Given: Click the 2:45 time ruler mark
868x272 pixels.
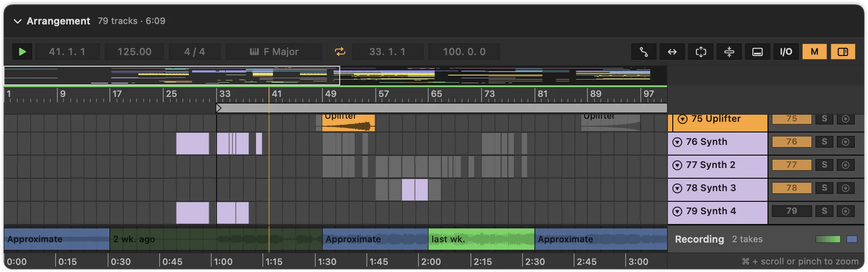Looking at the screenshot, I should point(586,261).
